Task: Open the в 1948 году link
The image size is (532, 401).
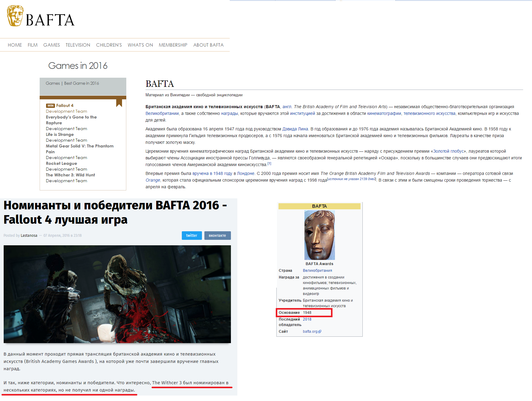Action: [221, 173]
